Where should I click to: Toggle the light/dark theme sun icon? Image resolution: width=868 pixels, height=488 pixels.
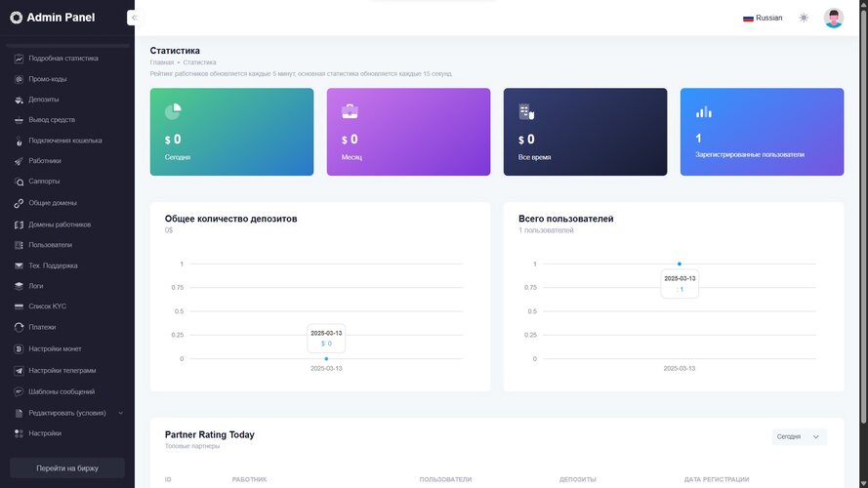click(804, 18)
